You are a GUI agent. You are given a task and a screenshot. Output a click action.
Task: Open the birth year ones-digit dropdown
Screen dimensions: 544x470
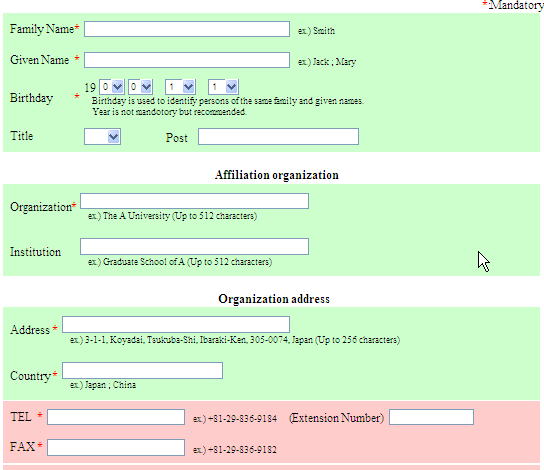pos(141,87)
